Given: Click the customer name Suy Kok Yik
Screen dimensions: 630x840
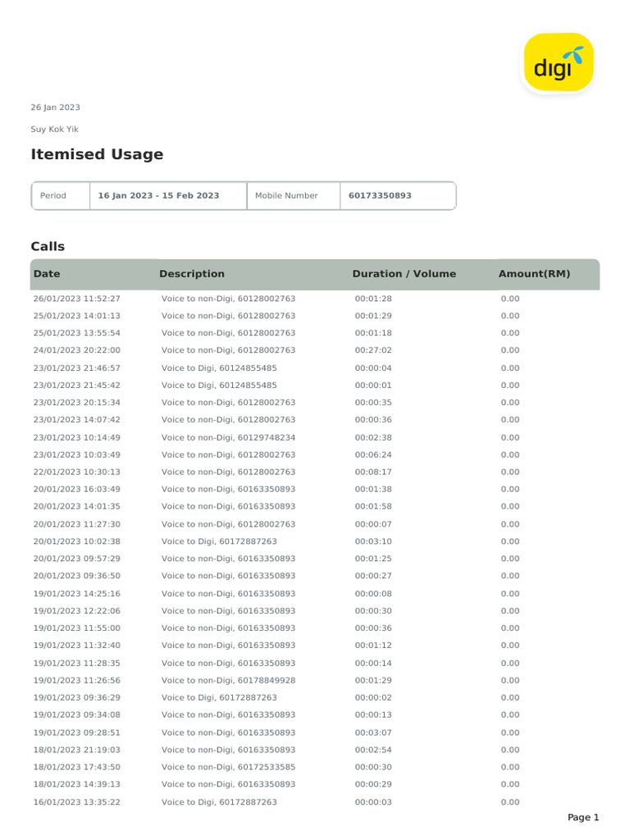Looking at the screenshot, I should coord(55,130).
